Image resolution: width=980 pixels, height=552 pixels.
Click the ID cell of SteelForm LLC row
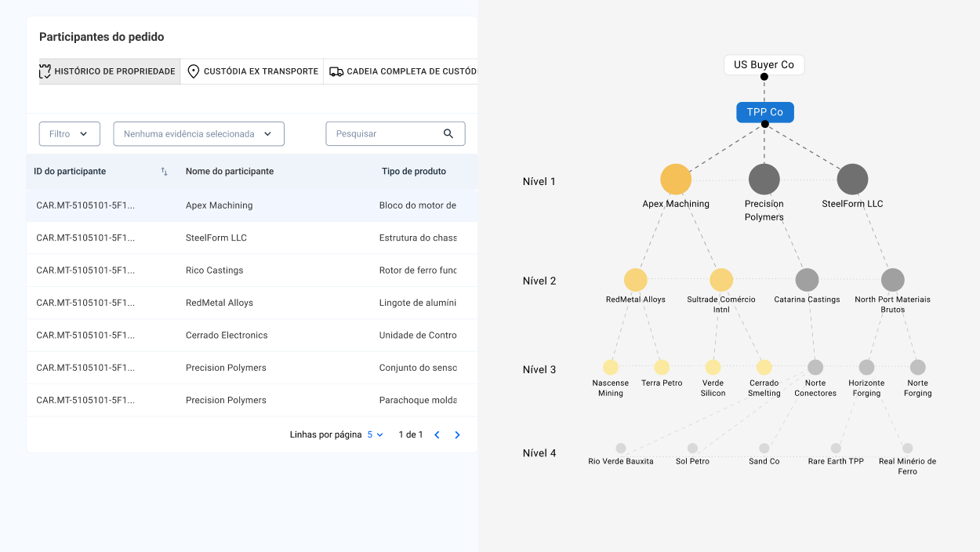pos(85,238)
